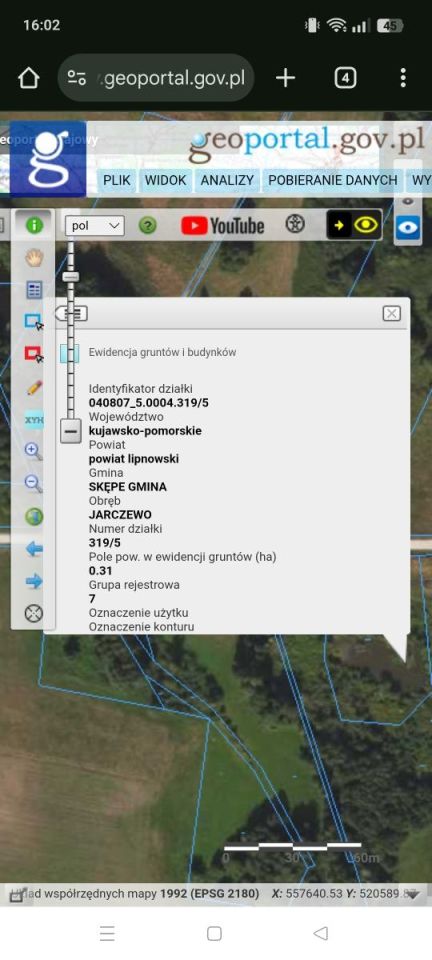Screen dimensions: 432x960
Task: Click the geoportal.gov.pl banner title
Action: click(306, 143)
